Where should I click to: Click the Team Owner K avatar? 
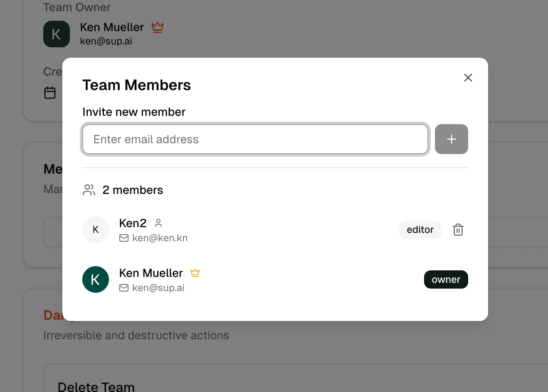click(57, 34)
